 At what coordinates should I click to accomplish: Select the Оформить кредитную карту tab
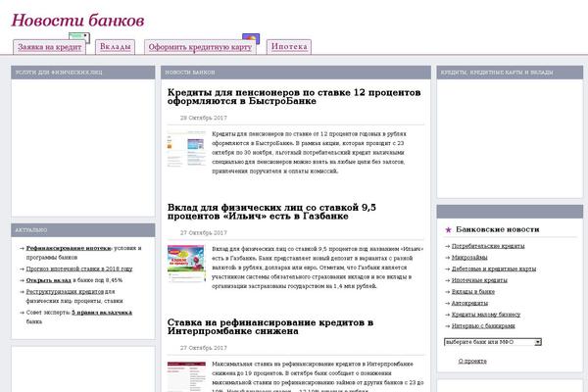click(200, 47)
